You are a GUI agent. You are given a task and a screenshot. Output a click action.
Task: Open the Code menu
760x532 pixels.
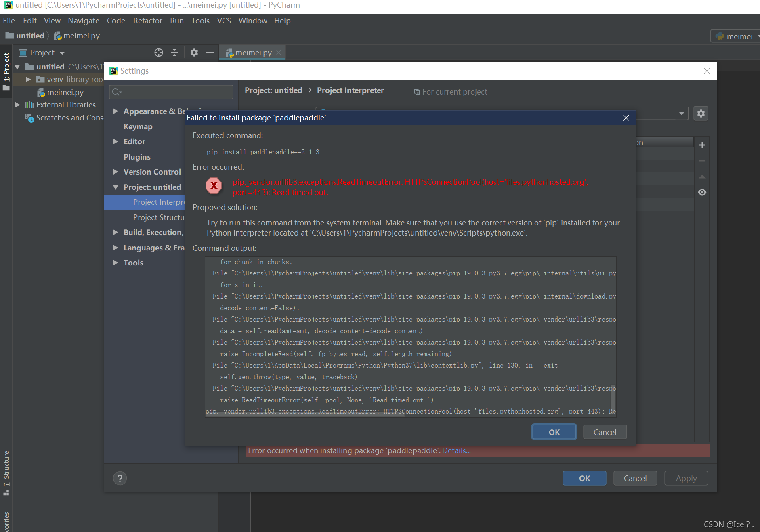[116, 21]
